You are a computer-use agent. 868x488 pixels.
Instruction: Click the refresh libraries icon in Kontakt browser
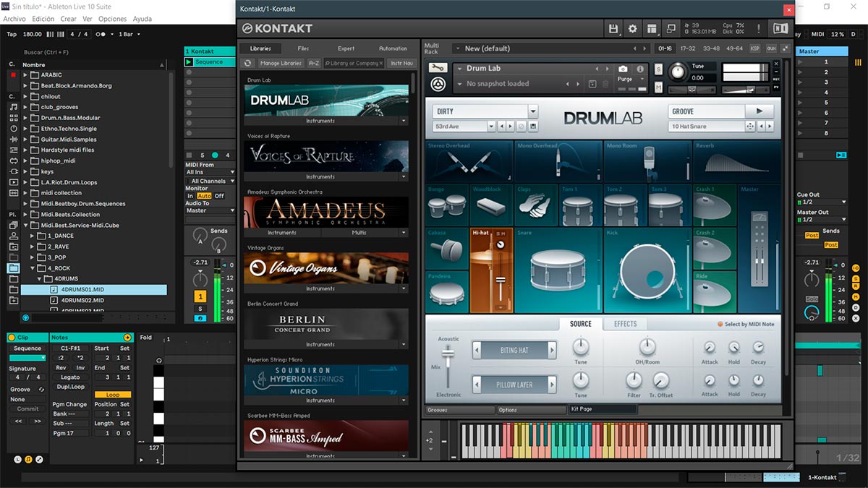click(248, 63)
